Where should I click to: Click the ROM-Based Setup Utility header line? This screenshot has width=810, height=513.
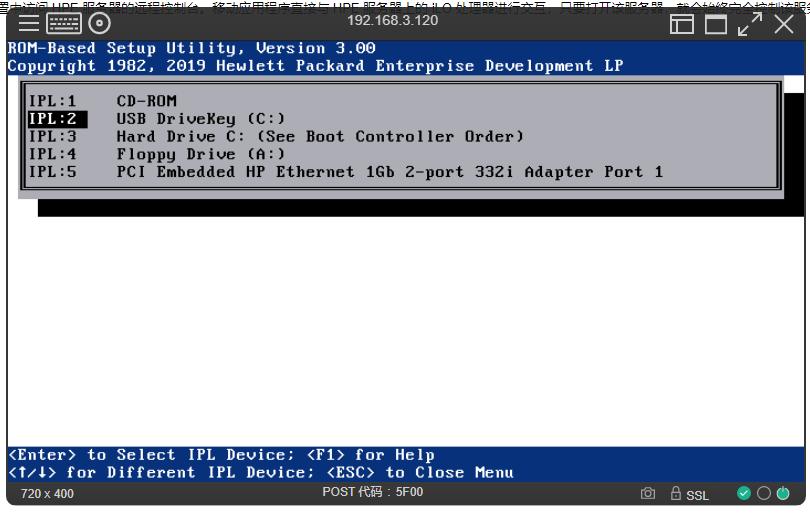click(192, 48)
